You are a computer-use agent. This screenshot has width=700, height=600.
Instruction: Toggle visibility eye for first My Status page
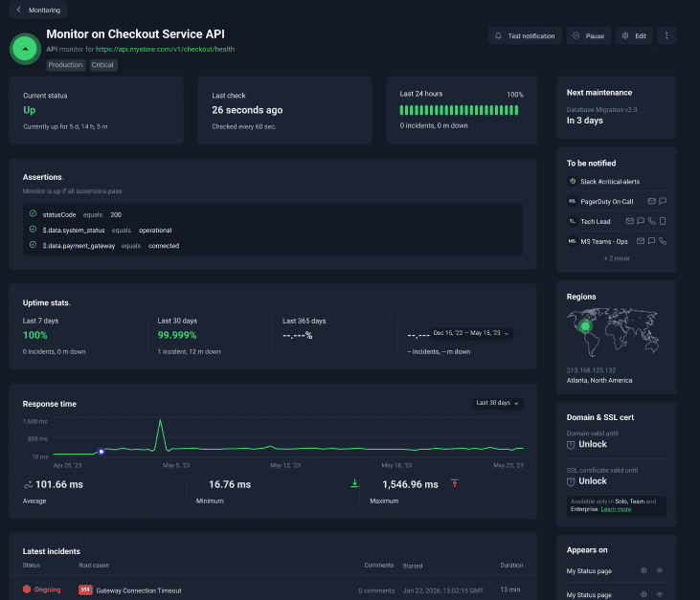[660, 571]
